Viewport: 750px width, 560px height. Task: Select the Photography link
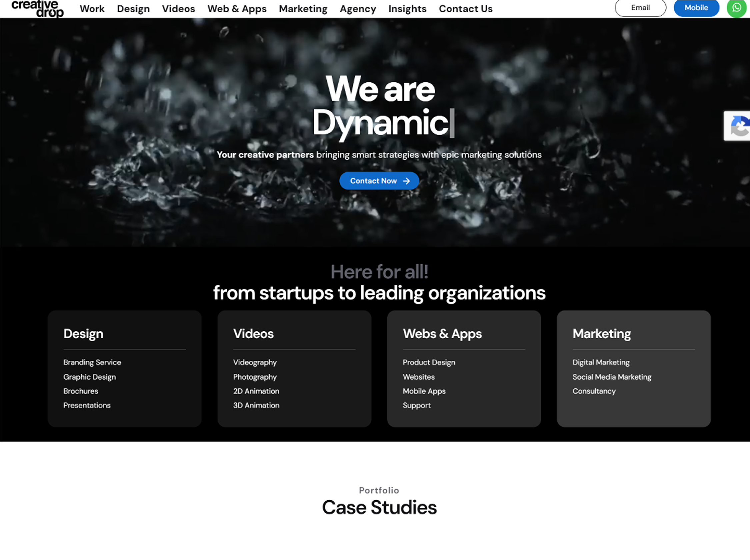[x=255, y=377]
